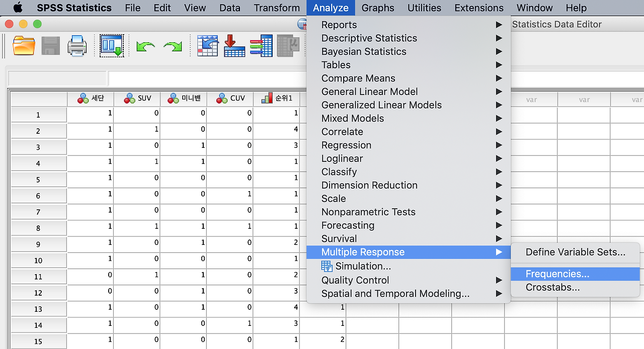Screen dimensions: 644x349
Task: Choose Frequencies under Multiple Response
Action: click(575, 274)
